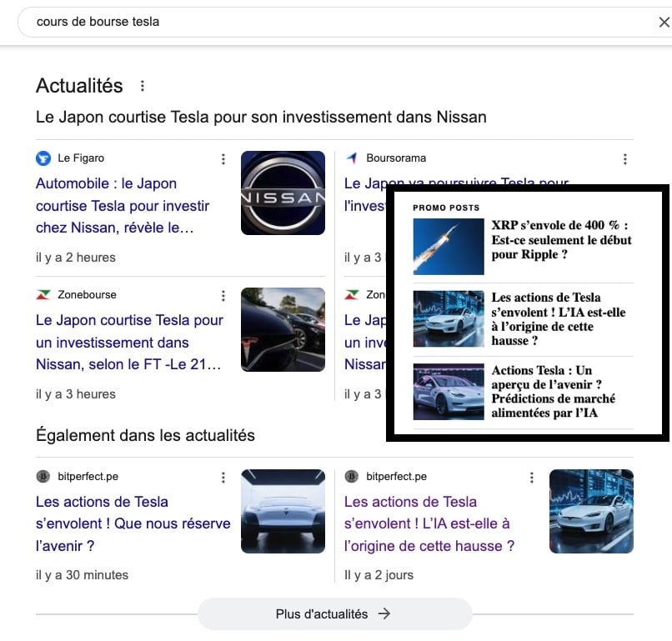Open promo post 'Actions Tesla : Un aperçu de l'avenir'
672x641 pixels.
(x=554, y=392)
